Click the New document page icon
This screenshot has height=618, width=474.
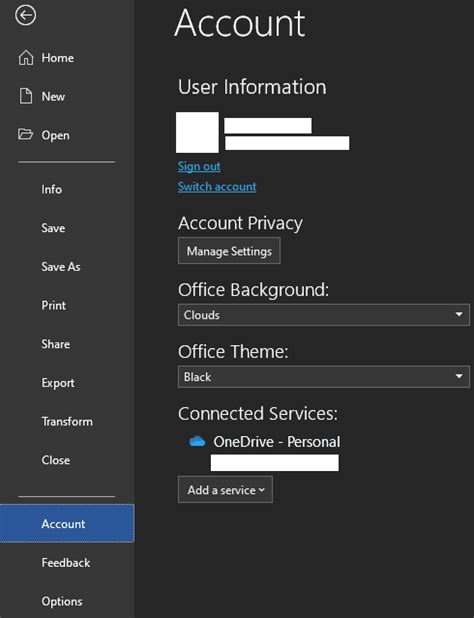tap(26, 96)
